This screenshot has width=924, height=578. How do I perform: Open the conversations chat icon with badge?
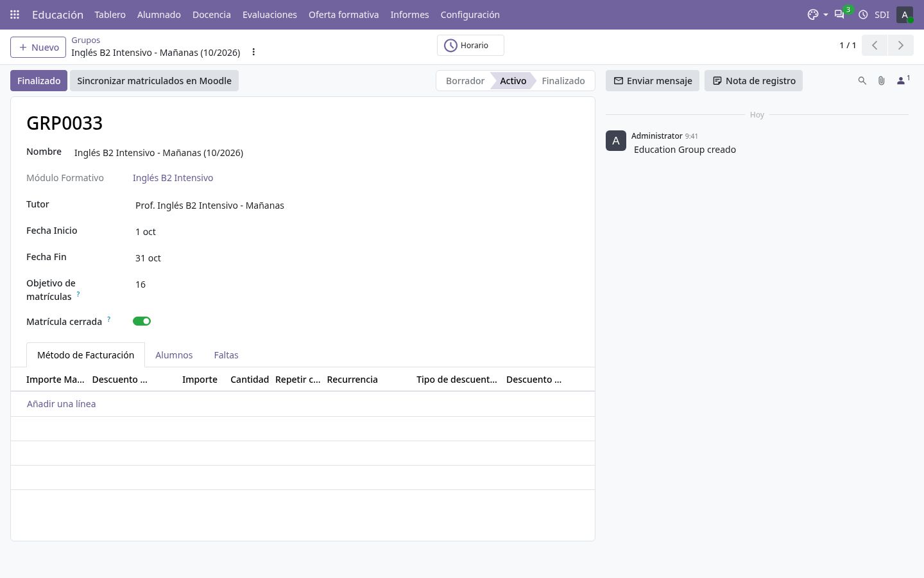(x=839, y=14)
